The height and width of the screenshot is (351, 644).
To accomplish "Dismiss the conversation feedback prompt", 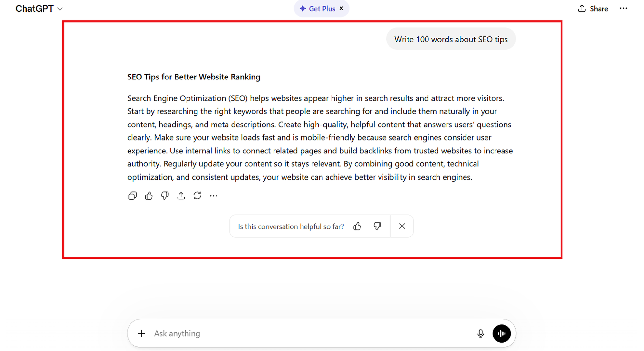I will point(402,226).
